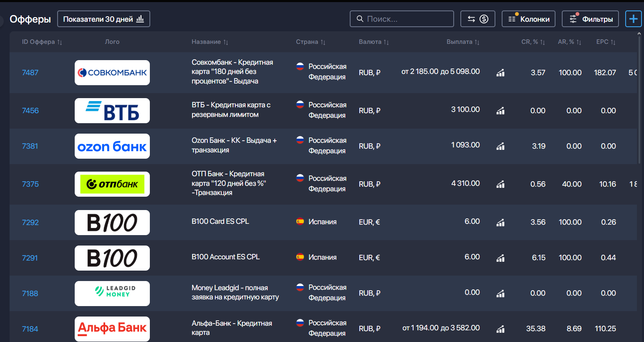Click the currency conversion swap button
Viewport: 644px width, 342px height.
[477, 19]
